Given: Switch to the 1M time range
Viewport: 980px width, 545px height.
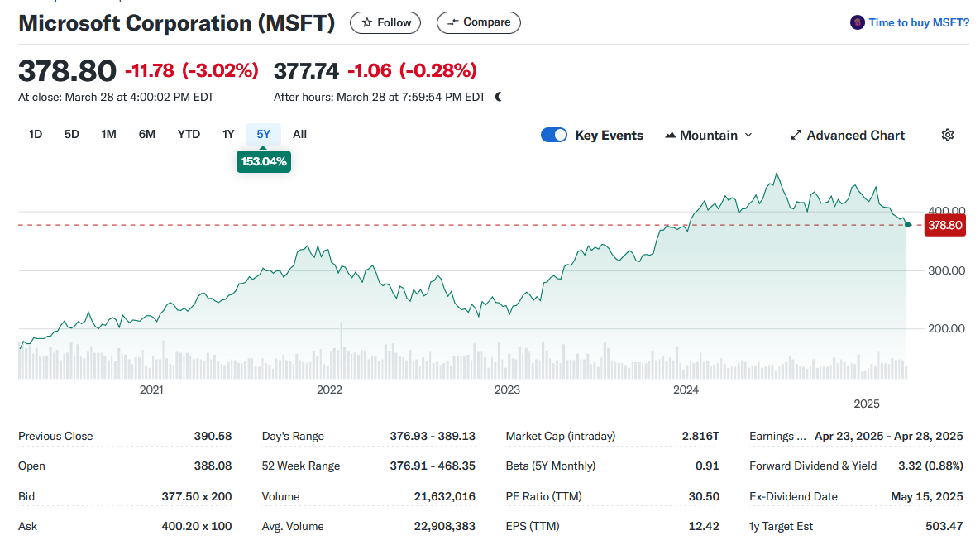Looking at the screenshot, I should [x=108, y=134].
